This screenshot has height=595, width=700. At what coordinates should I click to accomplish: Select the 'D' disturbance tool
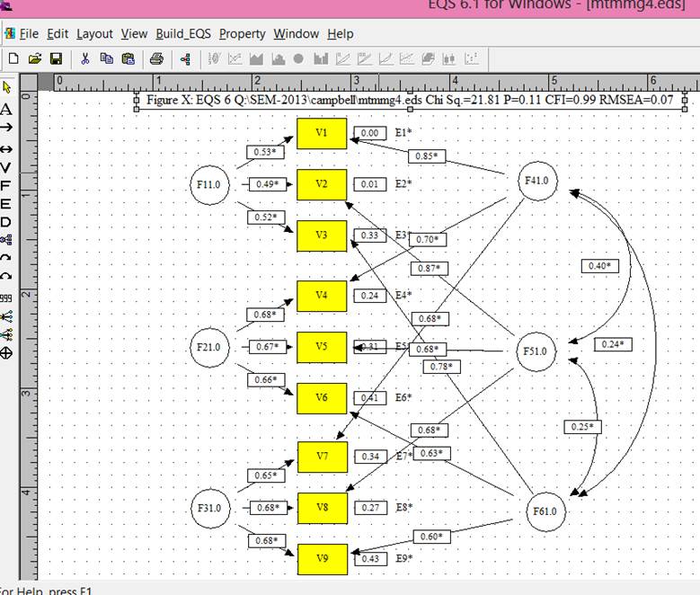coord(5,222)
